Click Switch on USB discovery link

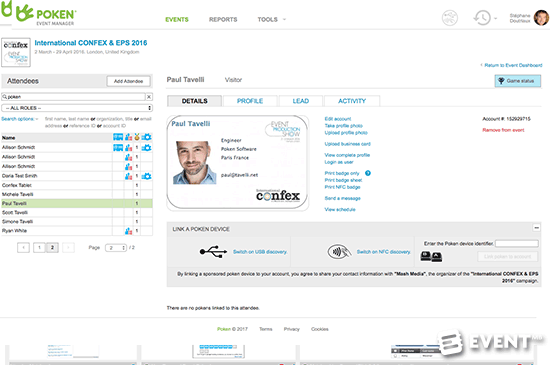tap(260, 252)
